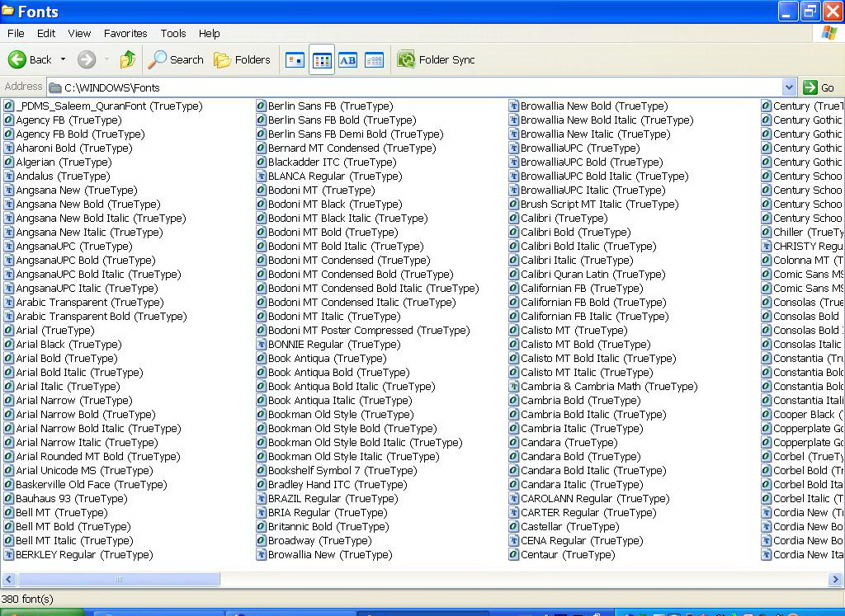845x616 pixels.
Task: Select Blackadder ITC font name
Action: tap(333, 162)
